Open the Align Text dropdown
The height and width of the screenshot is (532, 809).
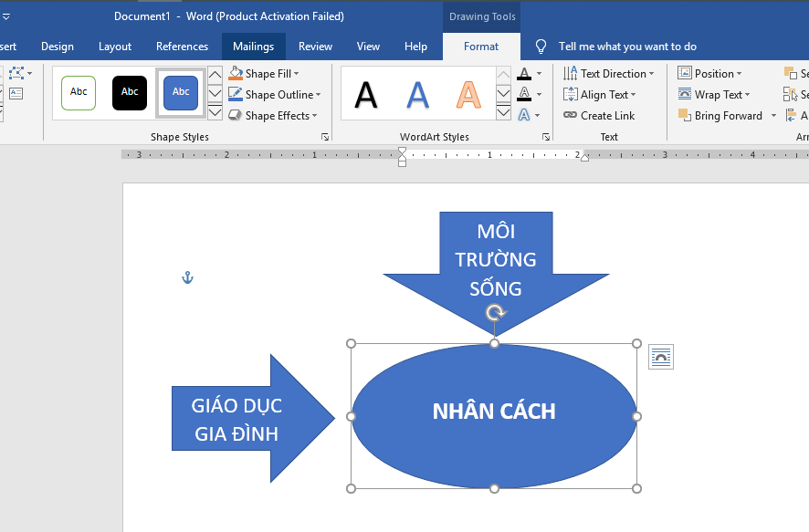tap(600, 95)
